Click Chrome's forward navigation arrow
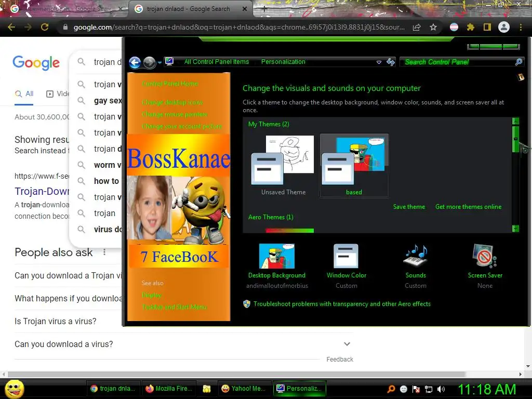 coord(28,27)
